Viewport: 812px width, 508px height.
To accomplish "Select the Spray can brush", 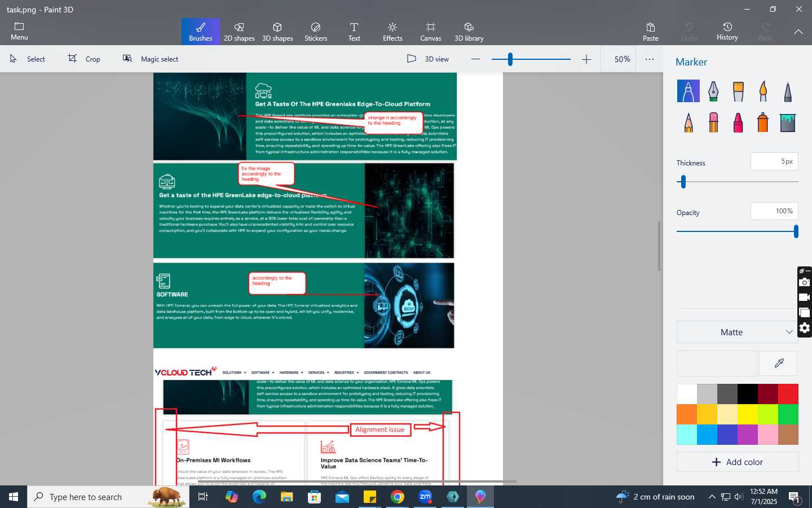I will 763,122.
